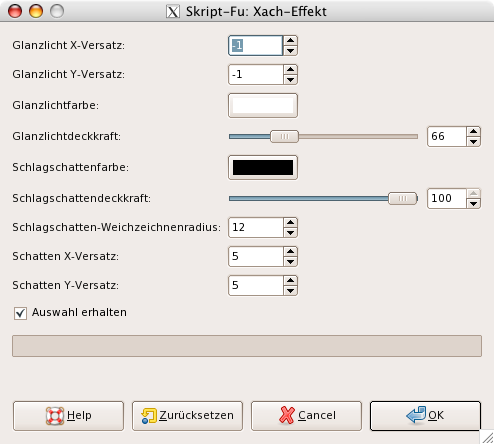
Task: Focus the Schatten X-Versatz input field
Action: [x=256, y=256]
